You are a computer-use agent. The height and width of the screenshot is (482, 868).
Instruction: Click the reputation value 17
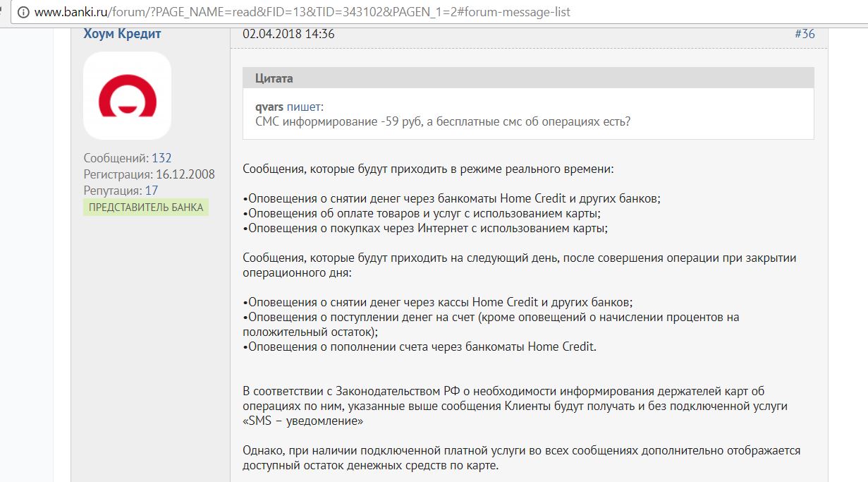[151, 191]
